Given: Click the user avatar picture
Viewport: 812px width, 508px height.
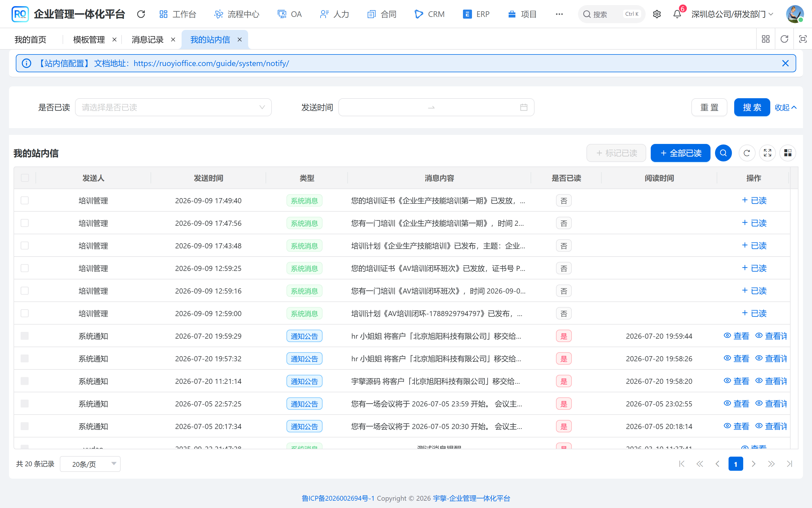Looking at the screenshot, I should pyautogui.click(x=795, y=14).
